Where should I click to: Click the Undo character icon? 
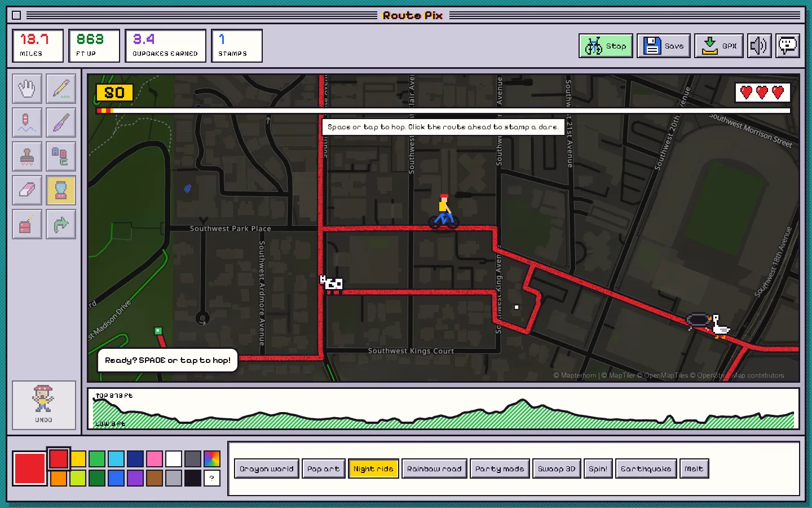[x=44, y=405]
